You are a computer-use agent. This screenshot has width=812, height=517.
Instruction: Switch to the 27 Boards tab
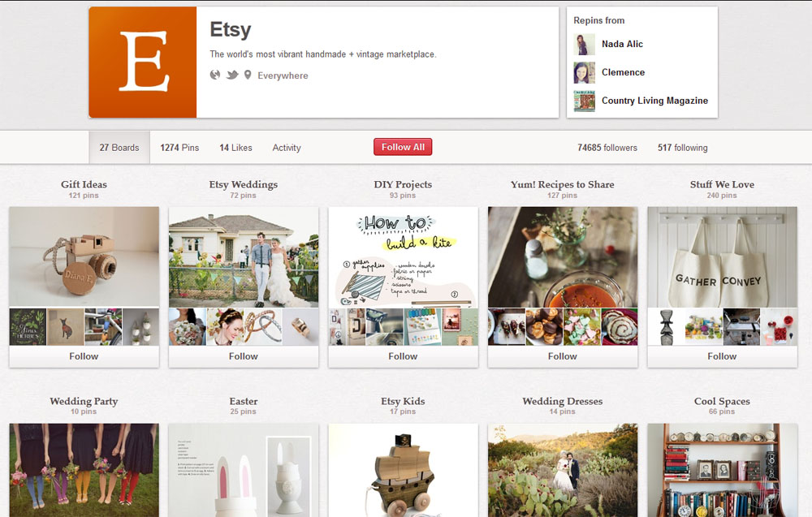pyautogui.click(x=119, y=148)
